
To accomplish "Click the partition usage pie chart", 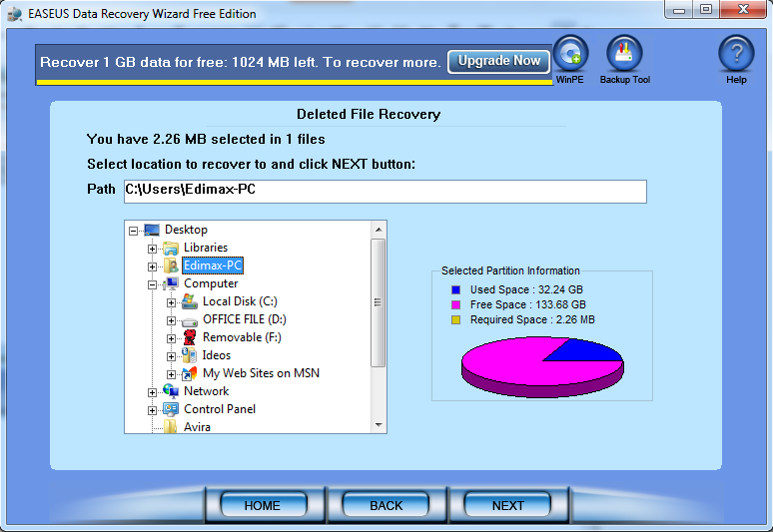I will pos(542,367).
